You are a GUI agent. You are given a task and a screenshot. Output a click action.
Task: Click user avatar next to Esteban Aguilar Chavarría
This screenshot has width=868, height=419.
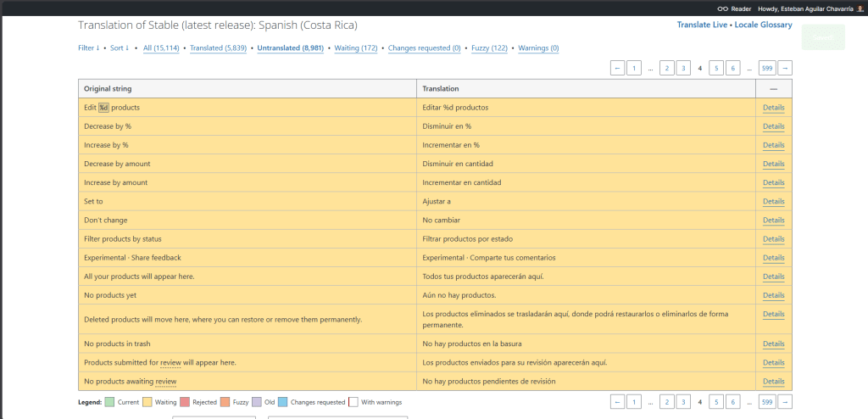click(860, 8)
